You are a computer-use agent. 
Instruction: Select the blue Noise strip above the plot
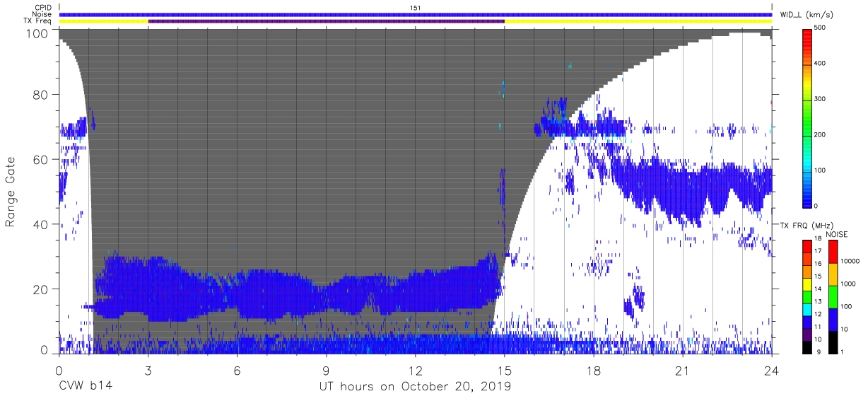[416, 14]
